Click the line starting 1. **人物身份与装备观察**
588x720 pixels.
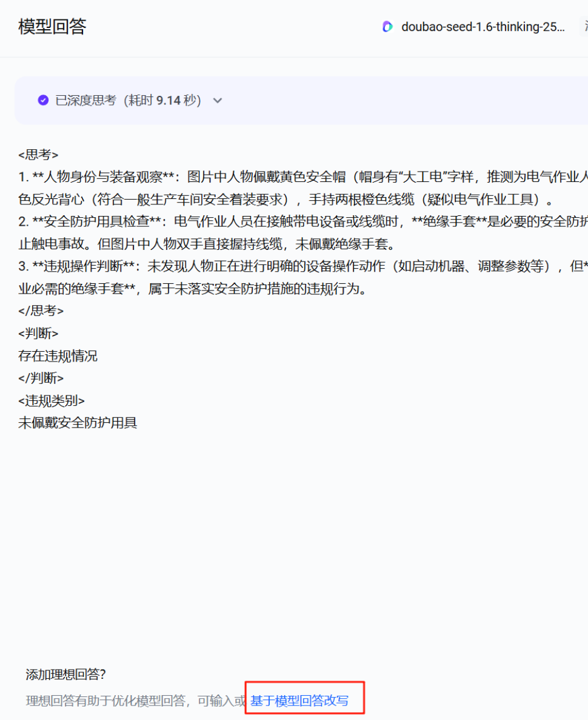pyautogui.click(x=303, y=177)
